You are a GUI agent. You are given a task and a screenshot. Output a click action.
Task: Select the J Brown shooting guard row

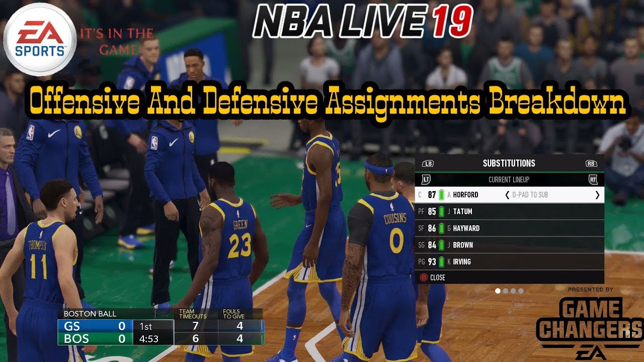coord(510,245)
